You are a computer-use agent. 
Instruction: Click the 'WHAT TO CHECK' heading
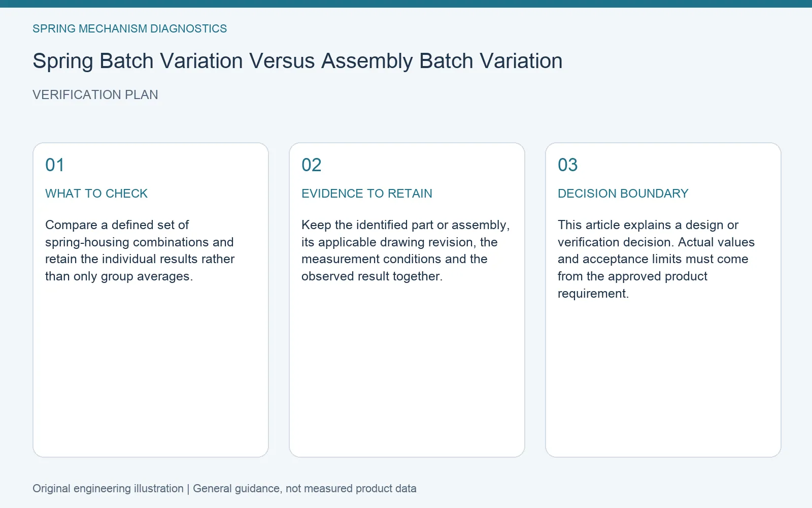[x=96, y=194]
